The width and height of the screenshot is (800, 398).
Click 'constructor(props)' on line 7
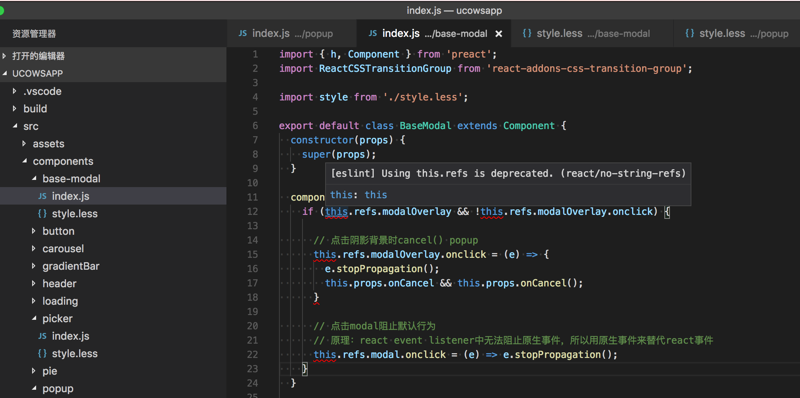coord(342,140)
